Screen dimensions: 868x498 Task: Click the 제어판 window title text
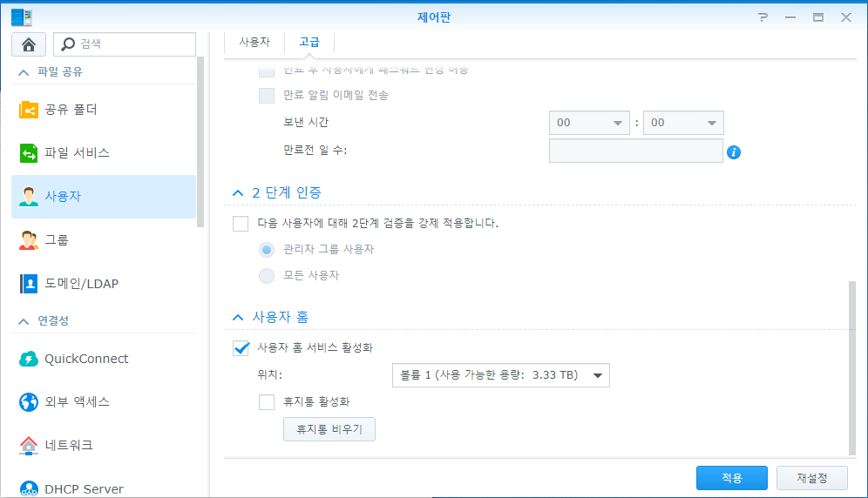[434, 17]
